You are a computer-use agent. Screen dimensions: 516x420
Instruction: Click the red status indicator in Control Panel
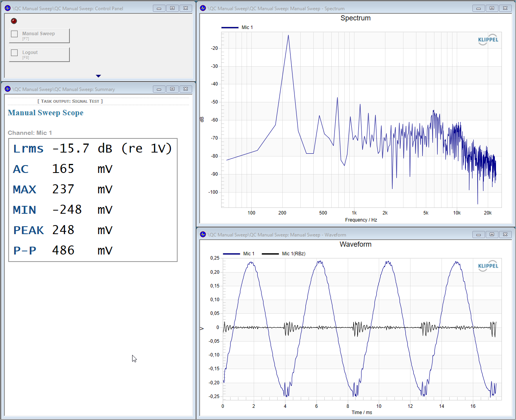click(14, 21)
